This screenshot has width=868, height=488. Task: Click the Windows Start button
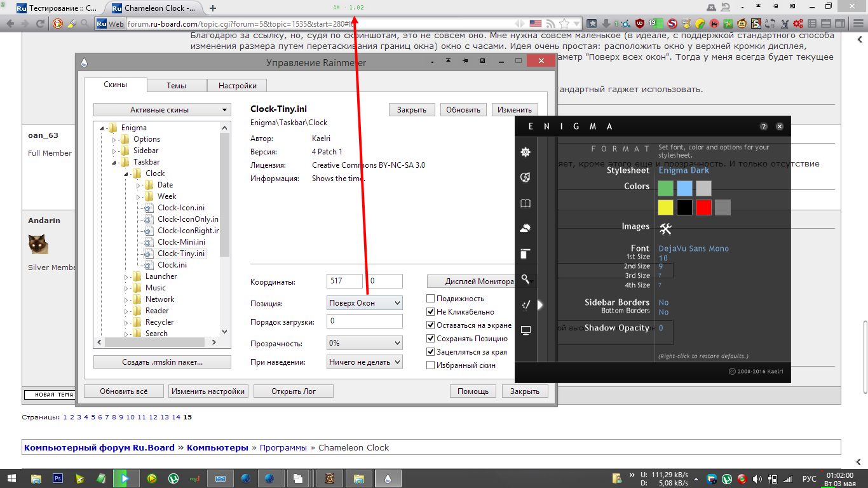coord(12,478)
